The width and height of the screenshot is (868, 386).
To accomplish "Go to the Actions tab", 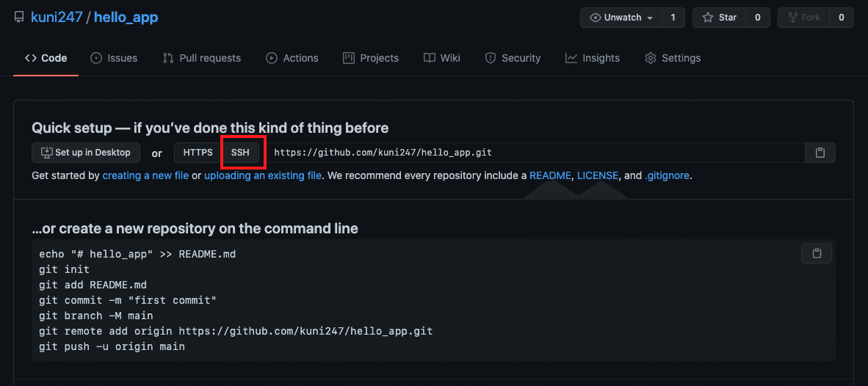I will coord(292,58).
